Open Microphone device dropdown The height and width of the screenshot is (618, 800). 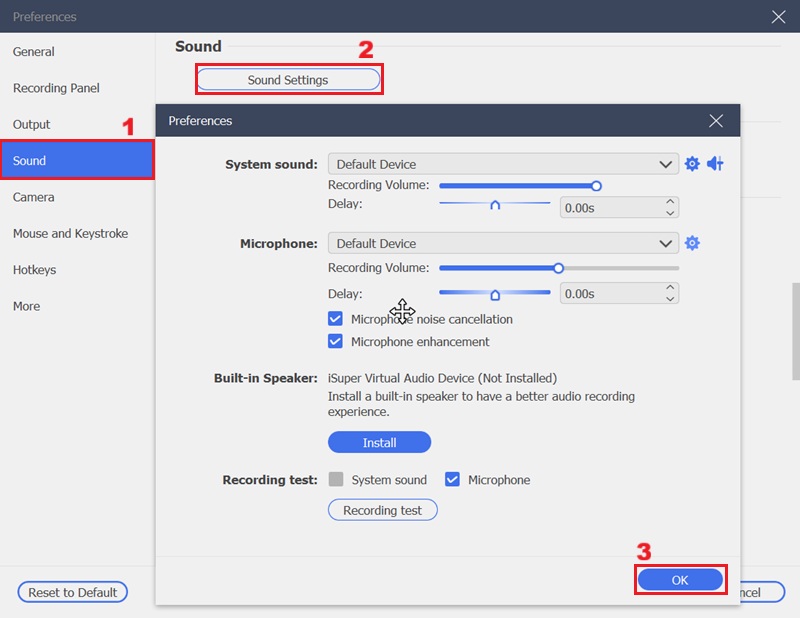(x=666, y=243)
